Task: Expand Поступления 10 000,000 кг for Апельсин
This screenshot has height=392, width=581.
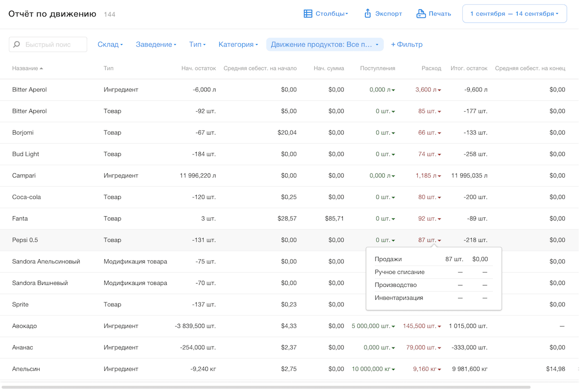Action: tap(374, 369)
